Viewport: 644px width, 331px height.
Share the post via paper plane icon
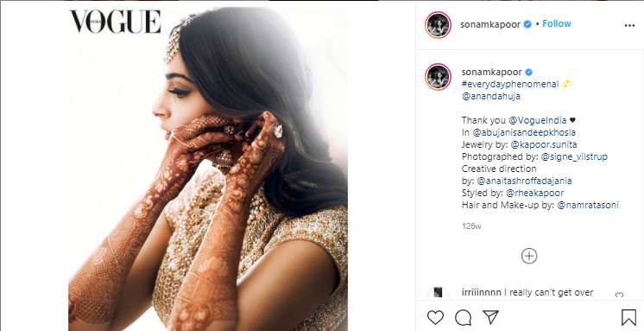(x=490, y=317)
